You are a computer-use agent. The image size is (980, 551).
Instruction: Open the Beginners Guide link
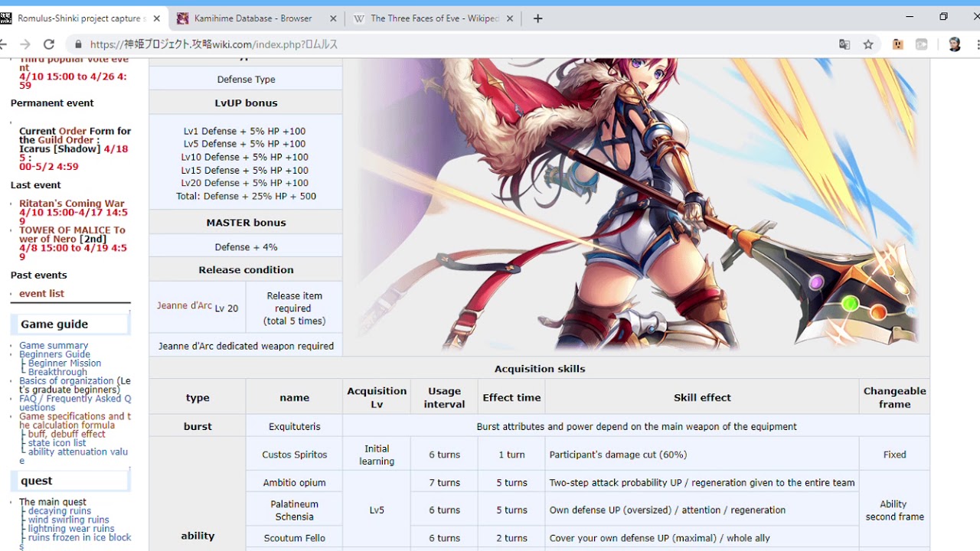54,354
